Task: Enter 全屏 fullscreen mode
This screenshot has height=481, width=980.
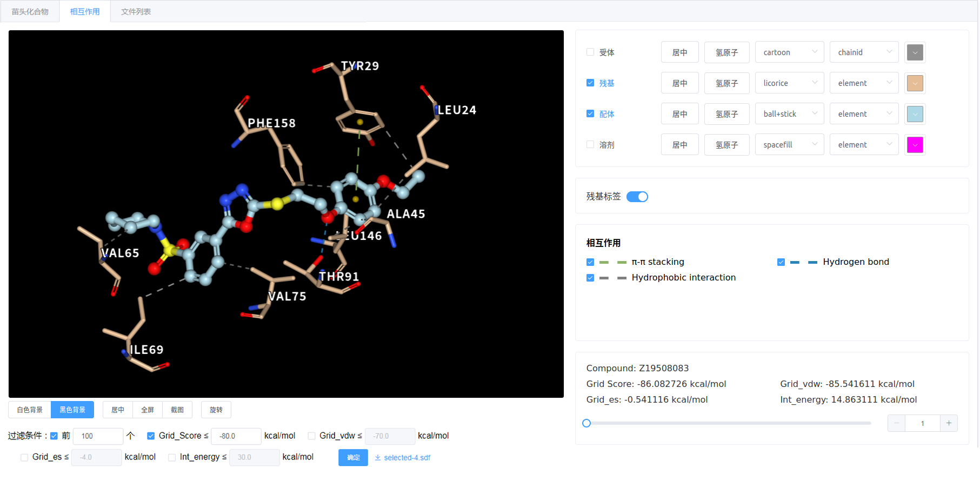Action: [148, 410]
